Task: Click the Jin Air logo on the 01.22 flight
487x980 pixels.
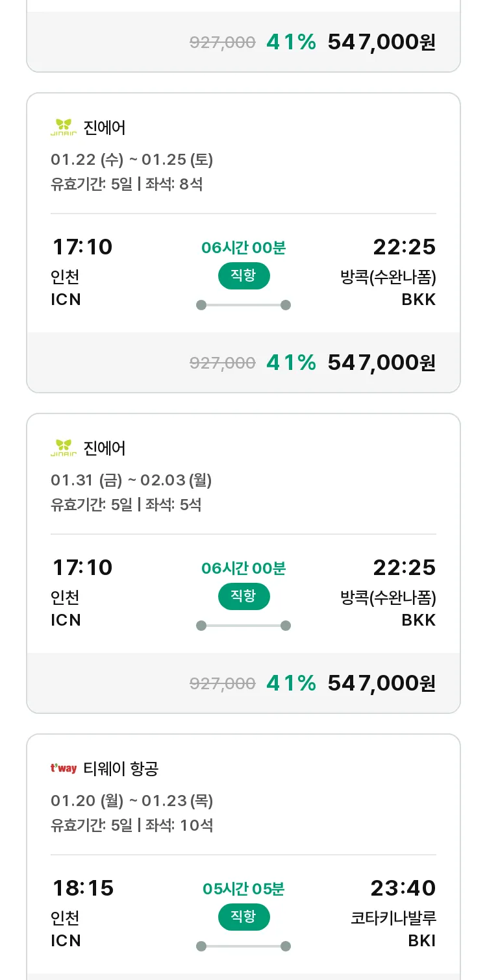Action: pos(64,127)
